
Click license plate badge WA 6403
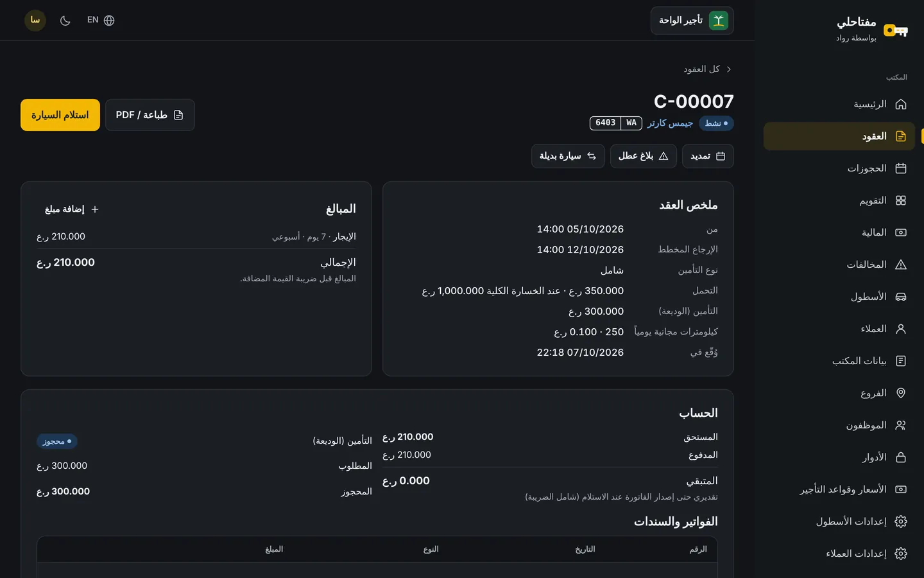(x=616, y=123)
